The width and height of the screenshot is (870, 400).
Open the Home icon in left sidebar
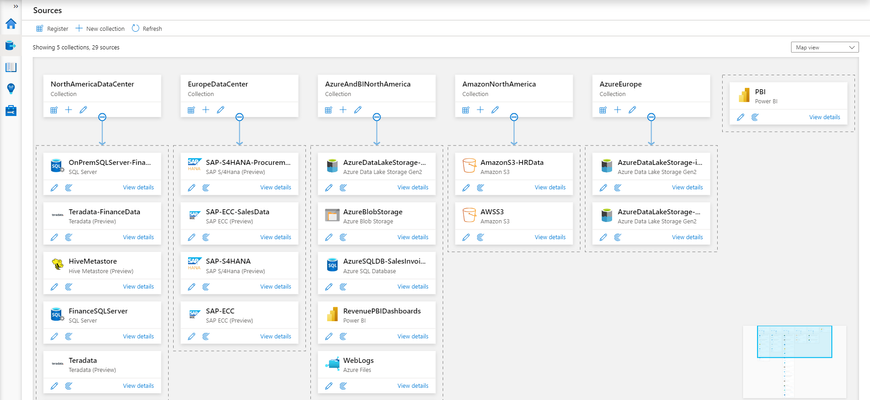11,24
